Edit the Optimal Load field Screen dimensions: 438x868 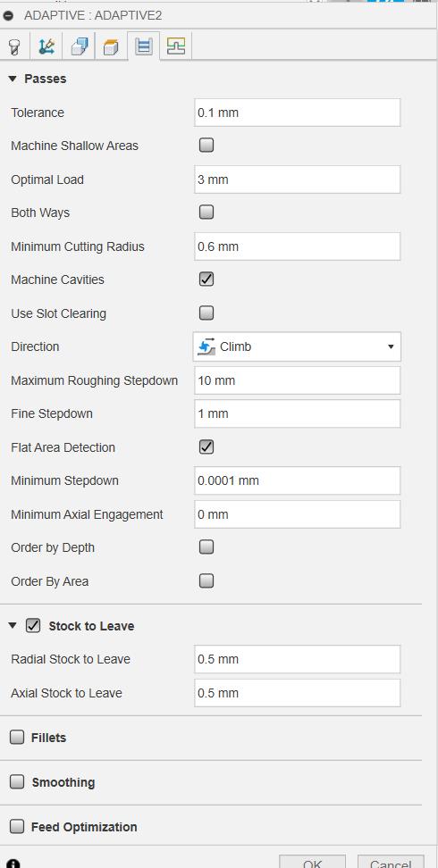(x=297, y=179)
